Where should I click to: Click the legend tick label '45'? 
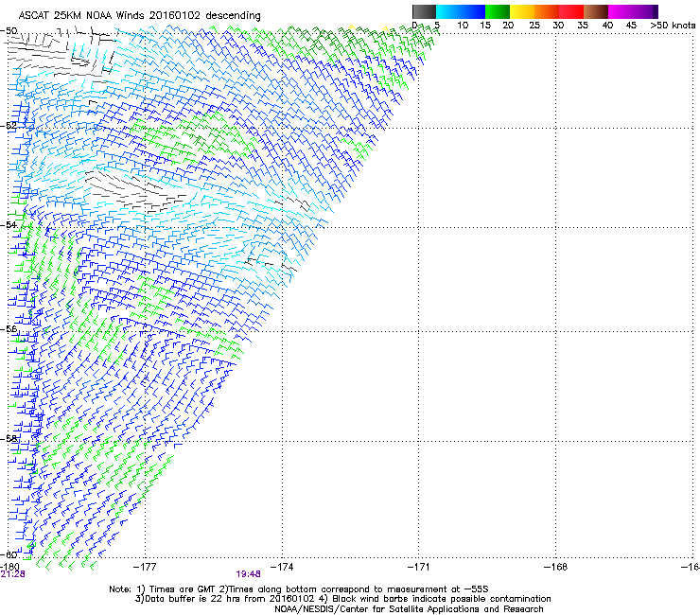point(631,26)
